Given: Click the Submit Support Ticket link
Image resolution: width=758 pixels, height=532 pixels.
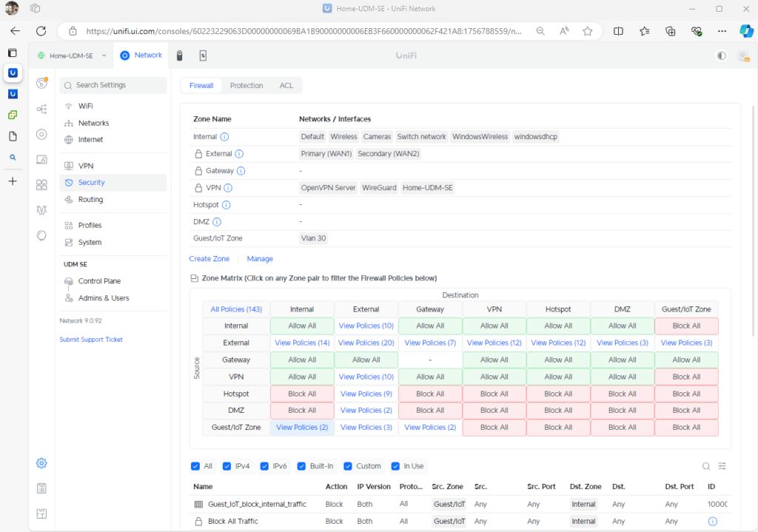Looking at the screenshot, I should (x=91, y=340).
